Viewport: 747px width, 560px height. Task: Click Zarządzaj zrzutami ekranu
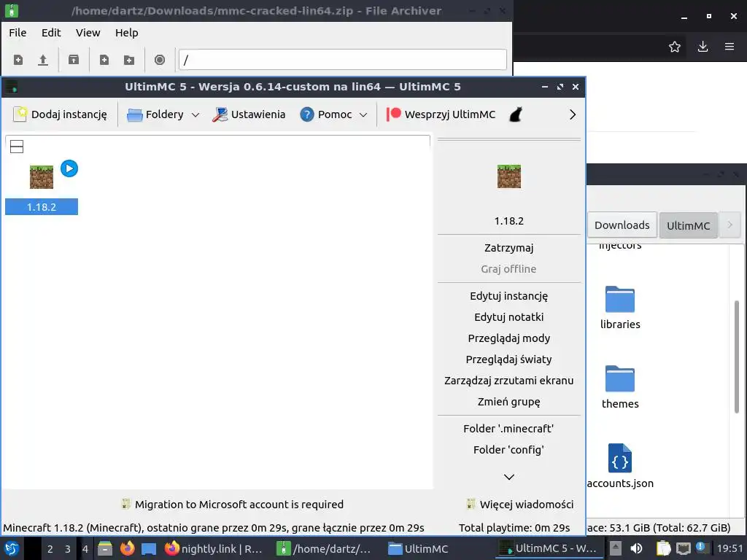coord(508,381)
